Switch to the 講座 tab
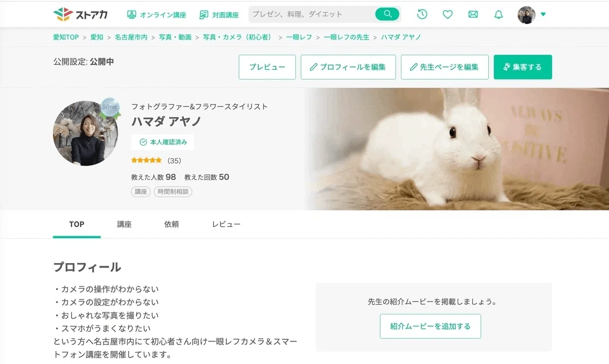 124,224
